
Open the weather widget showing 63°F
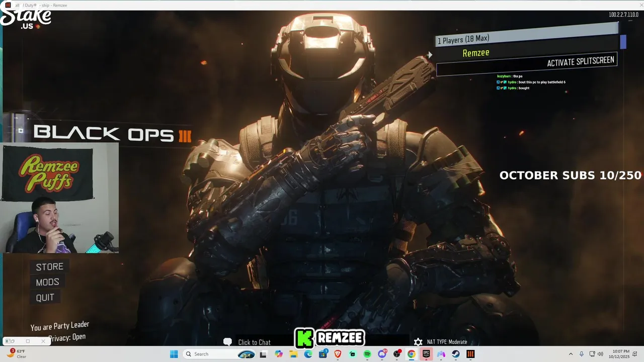click(17, 354)
